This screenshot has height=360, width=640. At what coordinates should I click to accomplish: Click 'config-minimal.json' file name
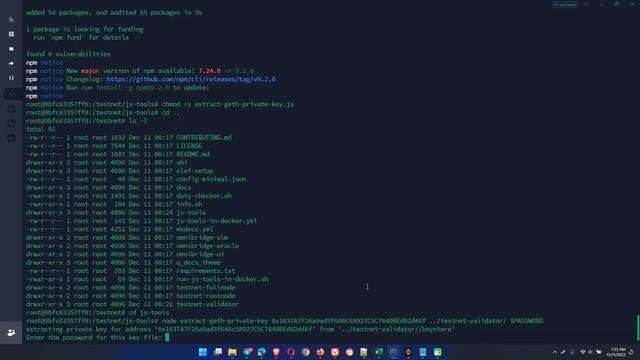click(211, 179)
